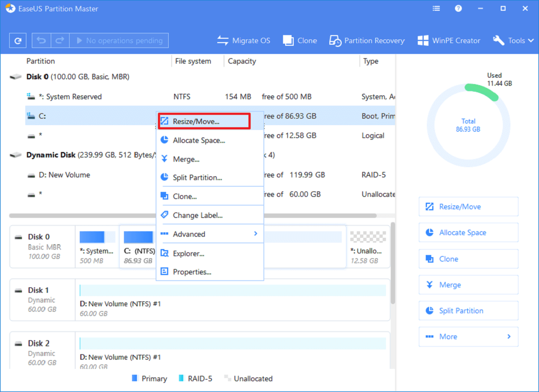Expand the Advanced submenu arrow
This screenshot has height=392, width=539.
pos(255,234)
